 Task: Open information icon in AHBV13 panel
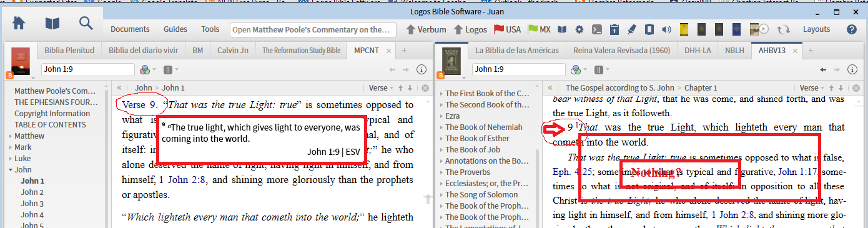(852, 69)
